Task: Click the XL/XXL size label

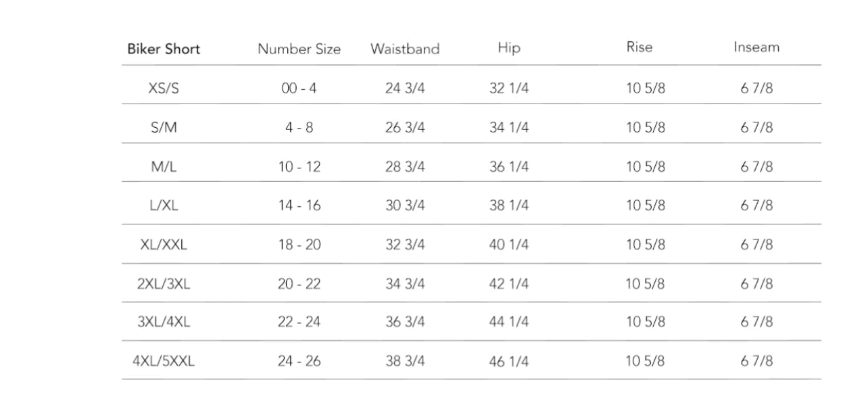Action: coord(164,244)
